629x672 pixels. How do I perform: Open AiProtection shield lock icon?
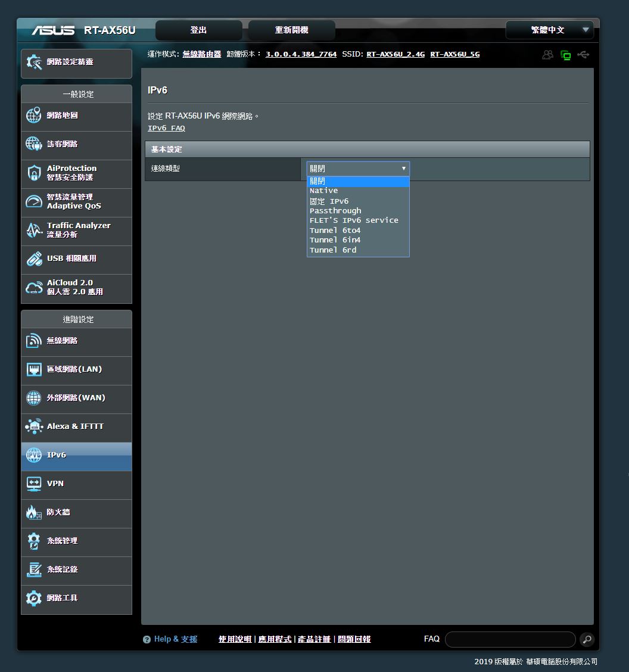pyautogui.click(x=34, y=173)
